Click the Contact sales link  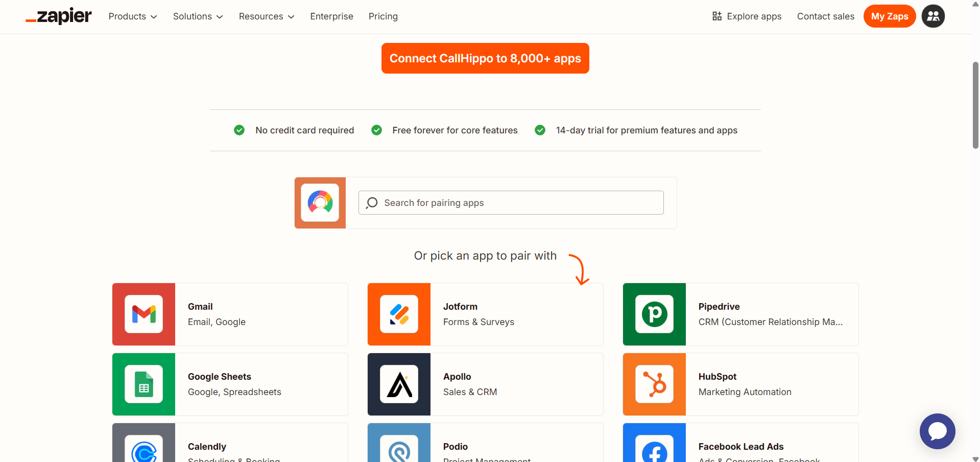[x=825, y=16]
